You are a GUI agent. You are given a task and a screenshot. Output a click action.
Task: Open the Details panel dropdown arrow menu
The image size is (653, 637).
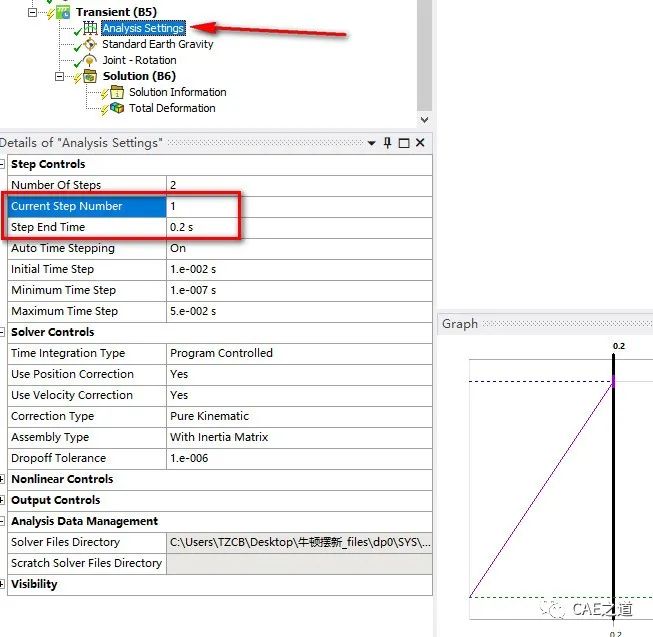pyautogui.click(x=371, y=143)
